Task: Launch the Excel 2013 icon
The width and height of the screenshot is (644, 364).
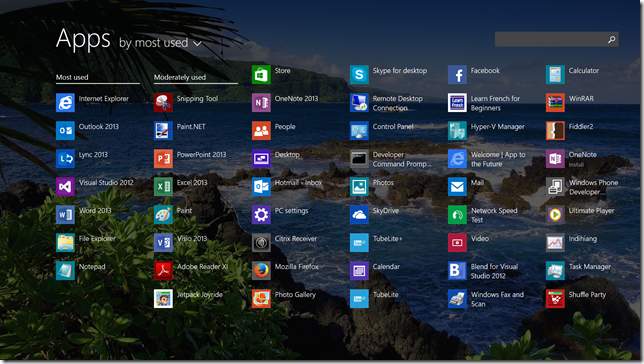Action: coord(163,187)
